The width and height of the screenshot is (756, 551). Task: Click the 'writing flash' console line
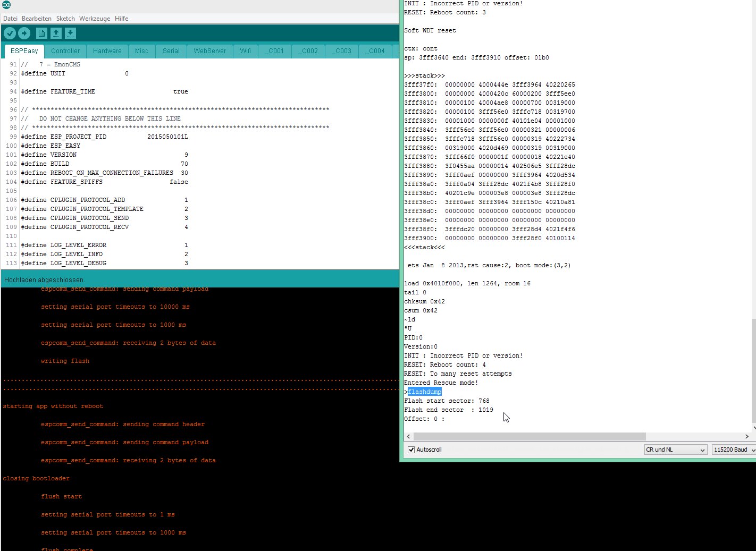[x=65, y=361]
